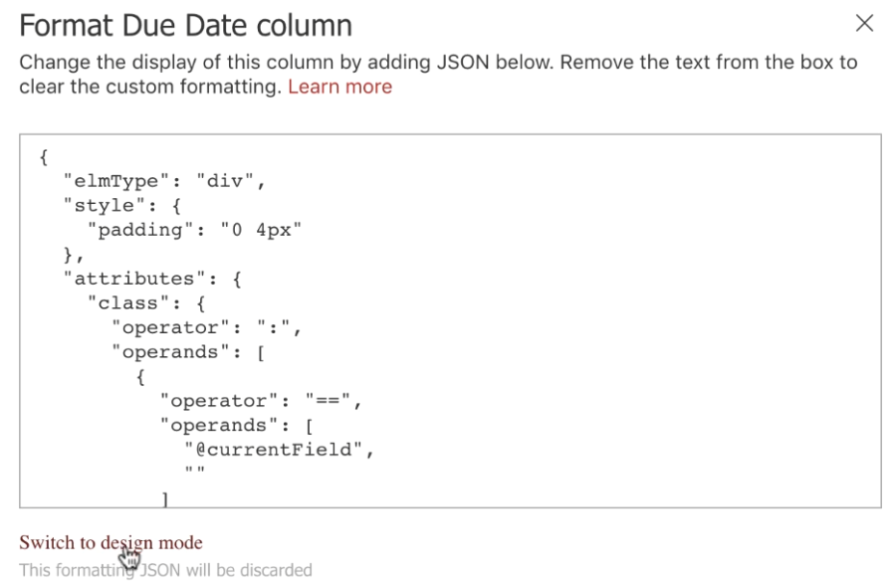
Task: Click the "This formatting JSON will be discarded" note
Action: tap(165, 570)
